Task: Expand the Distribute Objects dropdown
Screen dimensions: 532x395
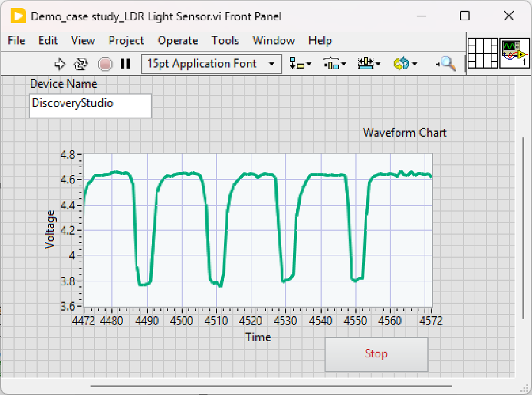Action: point(335,64)
